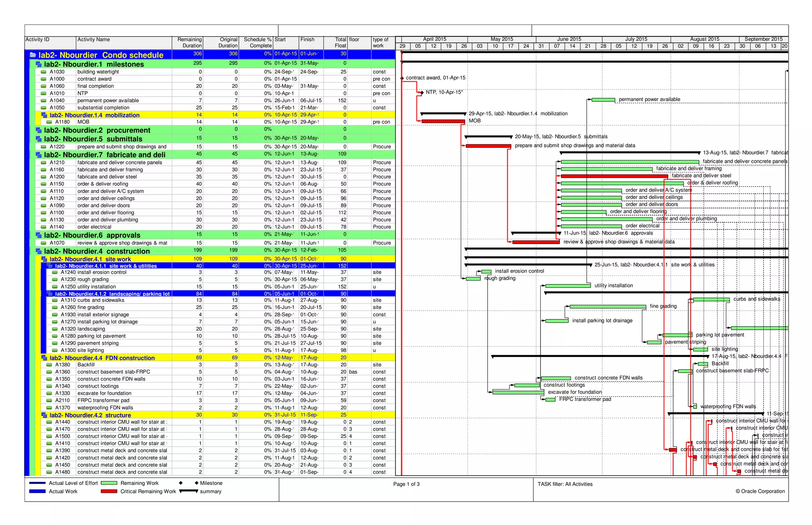Collapse the lab2- Nbourdier.4.1.1 site work & utilities band

pyautogui.click(x=50, y=266)
